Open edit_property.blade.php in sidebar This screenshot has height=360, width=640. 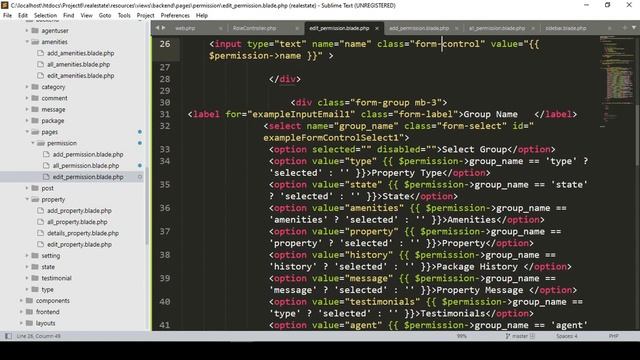point(79,244)
